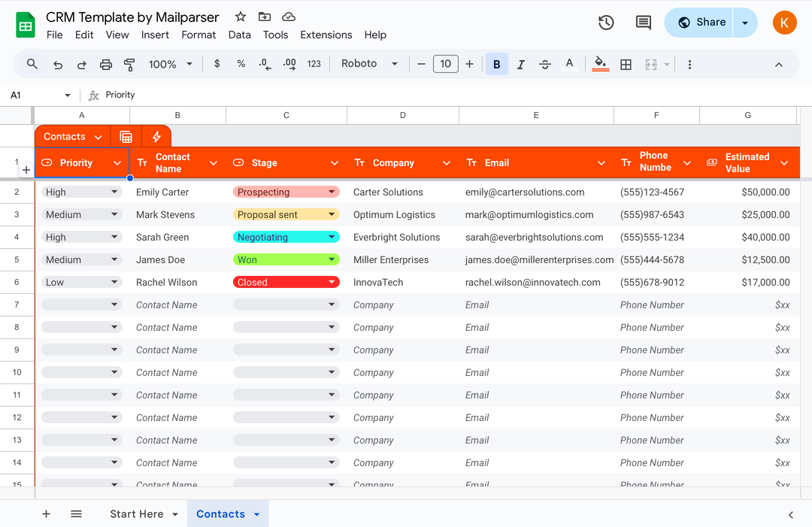Open Rachel Wilson's Low priority dropdown
This screenshot has height=527, width=812.
(x=114, y=282)
